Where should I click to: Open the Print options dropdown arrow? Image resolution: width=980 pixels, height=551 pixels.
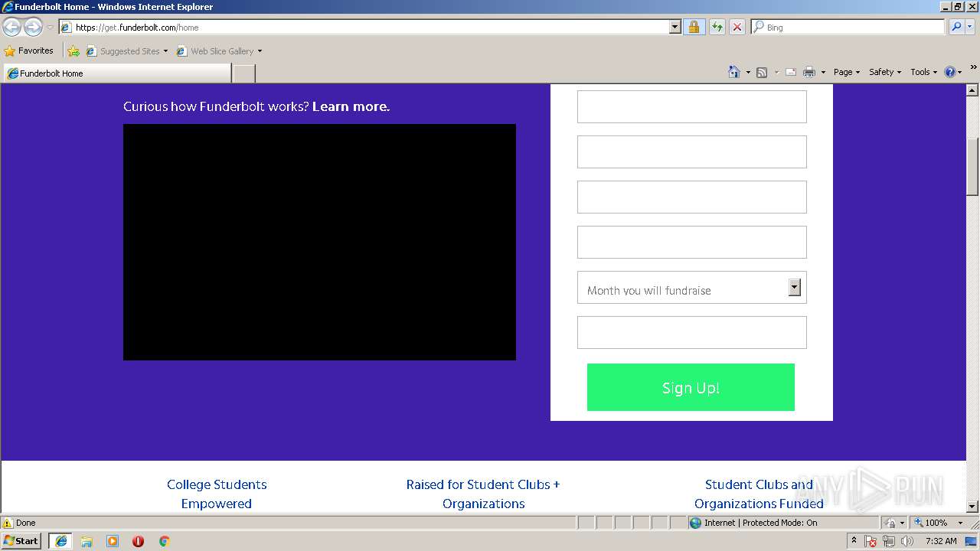823,72
